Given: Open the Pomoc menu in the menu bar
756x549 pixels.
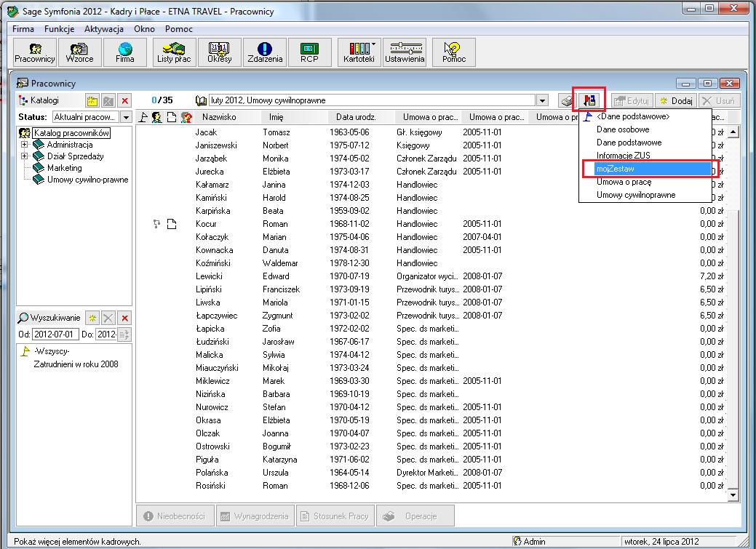Looking at the screenshot, I should pos(179,29).
